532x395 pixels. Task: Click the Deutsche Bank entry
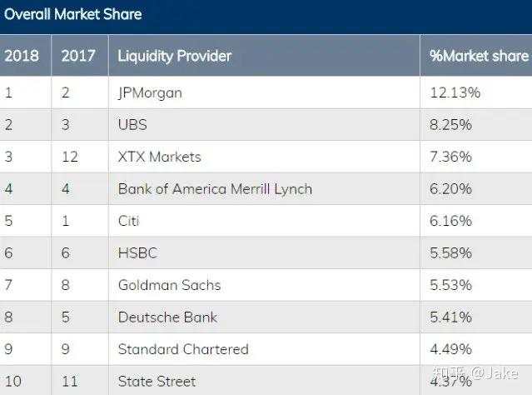tap(166, 317)
